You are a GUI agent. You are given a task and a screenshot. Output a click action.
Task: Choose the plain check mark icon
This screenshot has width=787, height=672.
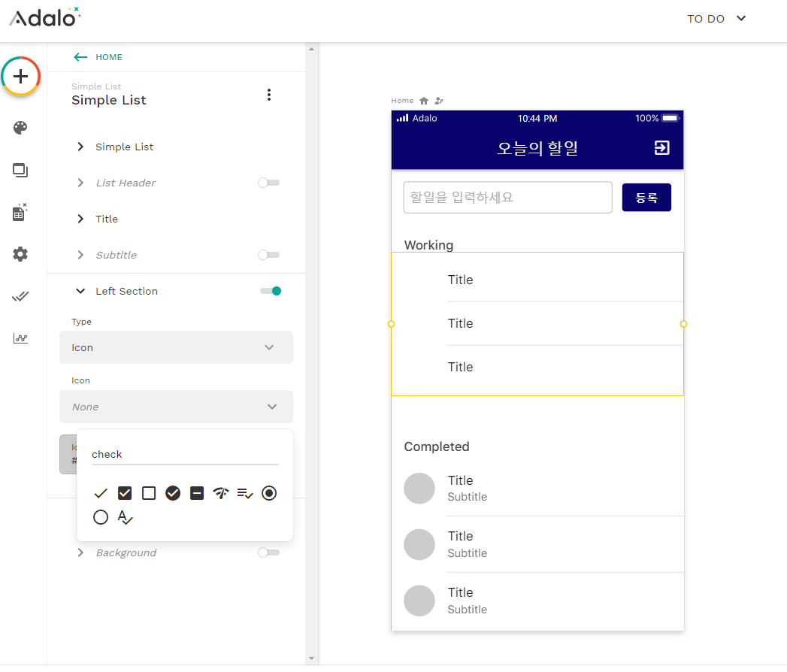click(x=101, y=493)
